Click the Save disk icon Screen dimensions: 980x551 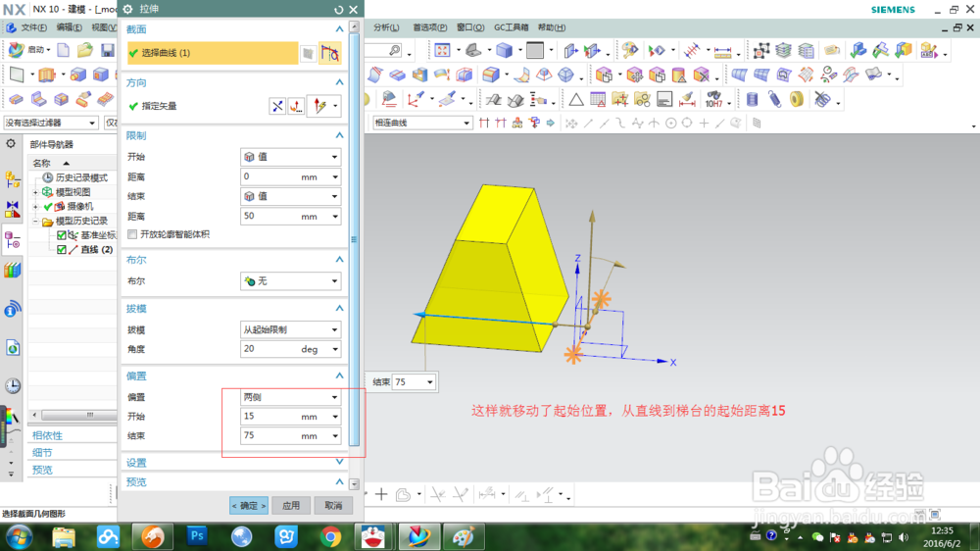(108, 50)
